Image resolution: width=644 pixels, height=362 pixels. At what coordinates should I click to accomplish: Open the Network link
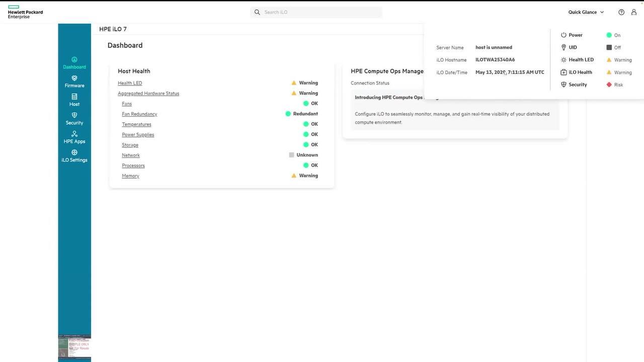pyautogui.click(x=131, y=155)
